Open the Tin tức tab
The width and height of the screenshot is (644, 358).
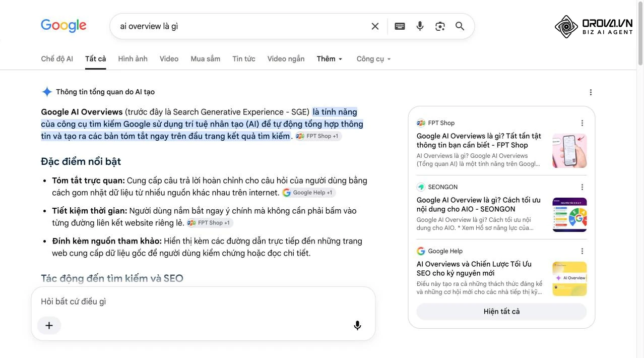tap(243, 58)
